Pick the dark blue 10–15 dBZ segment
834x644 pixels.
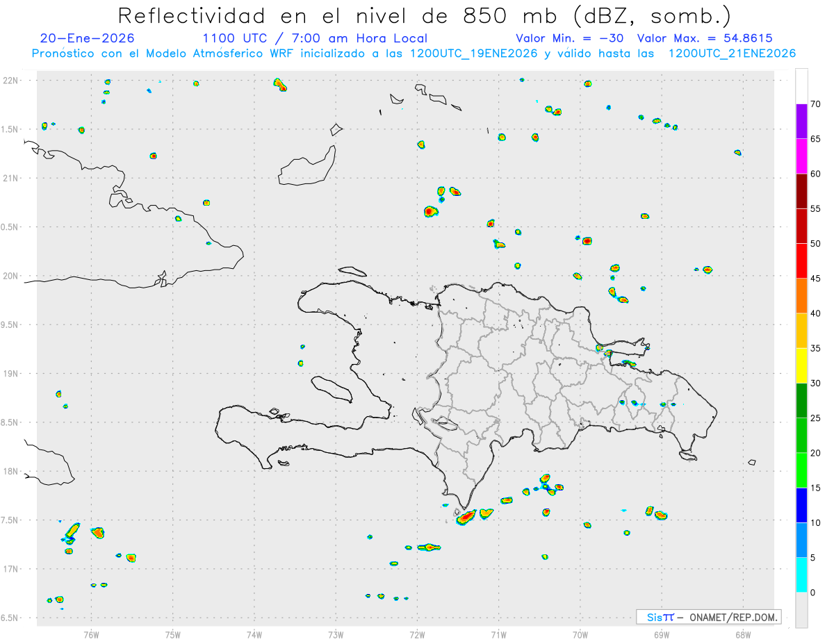pos(801,505)
